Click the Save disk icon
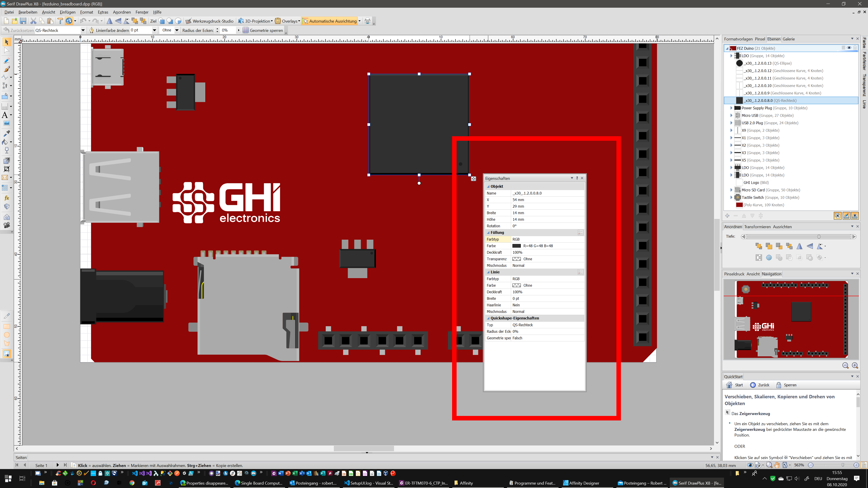Image resolution: width=868 pixels, height=488 pixels. pos(23,21)
